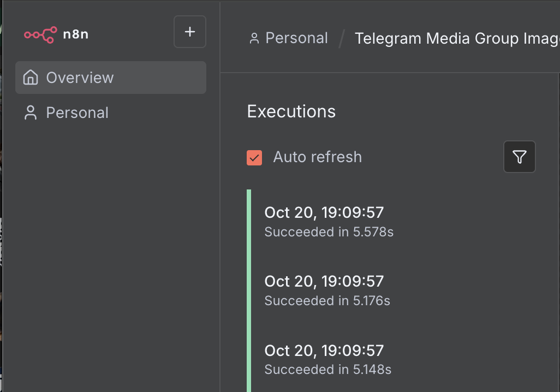Click the n8n logo icon
The height and width of the screenshot is (392, 560).
click(x=40, y=34)
